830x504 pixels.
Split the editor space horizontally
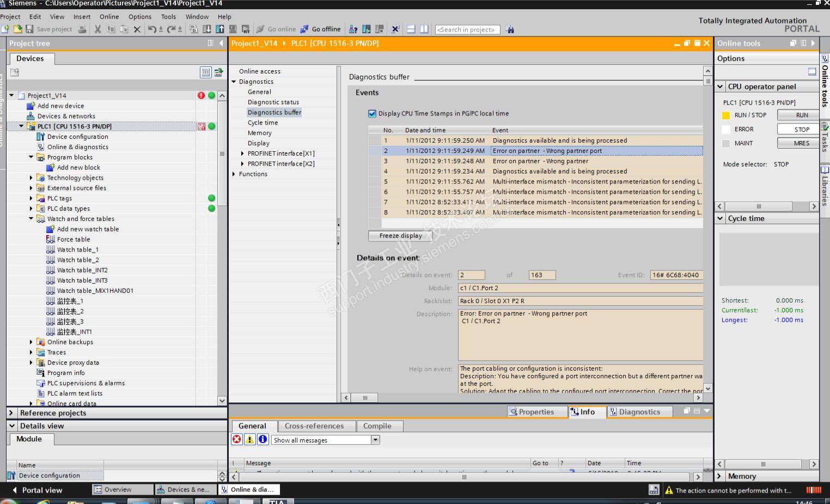[411, 29]
